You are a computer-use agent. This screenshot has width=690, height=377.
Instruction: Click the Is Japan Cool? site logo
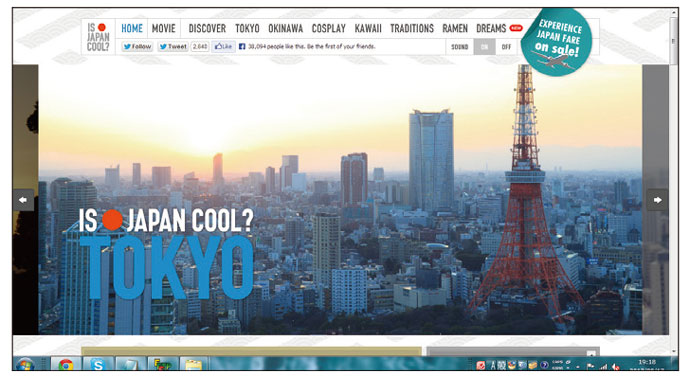pos(98,37)
